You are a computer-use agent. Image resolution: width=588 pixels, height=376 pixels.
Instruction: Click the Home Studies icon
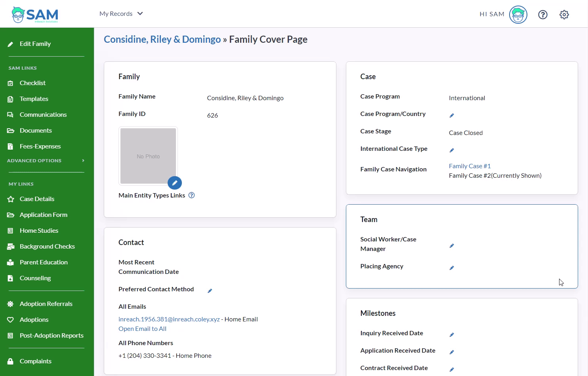coord(11,231)
